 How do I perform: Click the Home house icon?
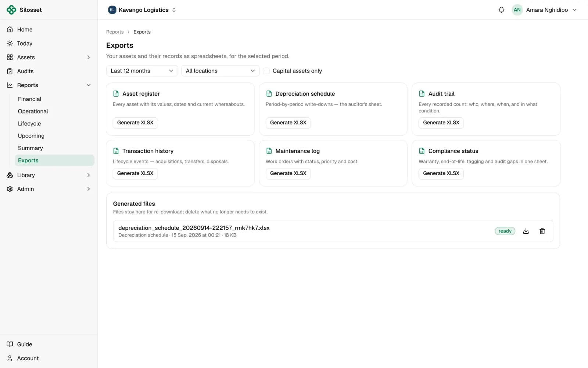[x=10, y=29]
